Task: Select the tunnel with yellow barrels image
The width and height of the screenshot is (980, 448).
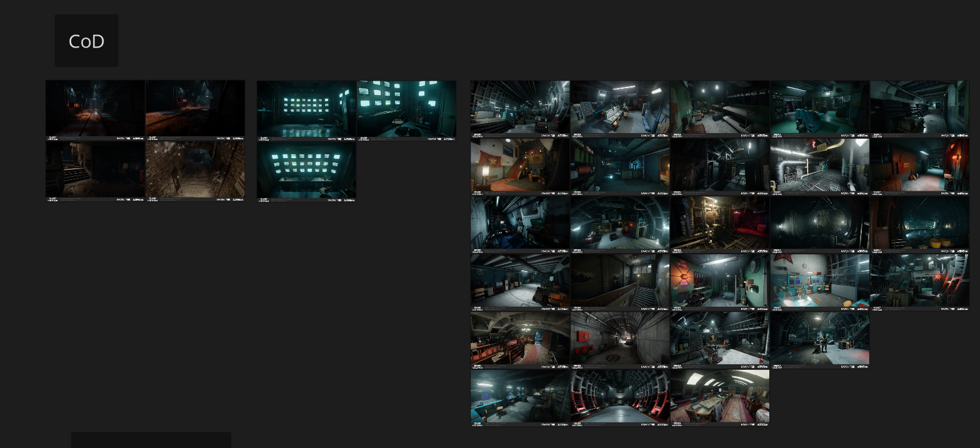Action: click(x=920, y=224)
